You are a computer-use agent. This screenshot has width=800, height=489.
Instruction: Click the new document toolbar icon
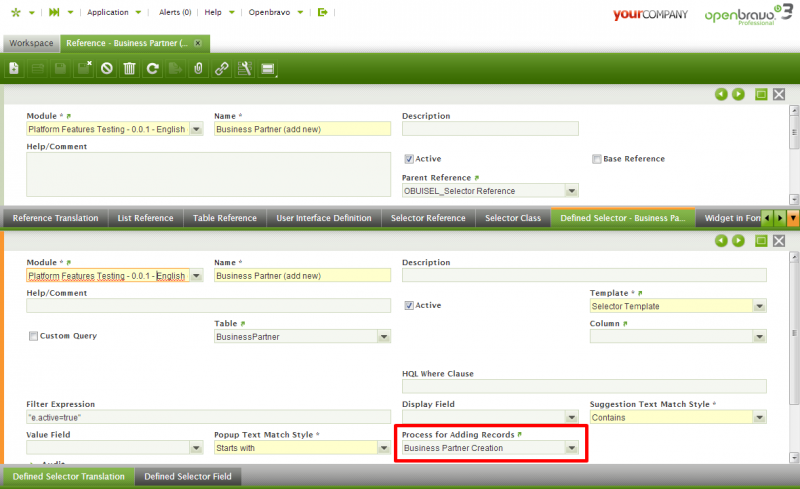pos(14,69)
